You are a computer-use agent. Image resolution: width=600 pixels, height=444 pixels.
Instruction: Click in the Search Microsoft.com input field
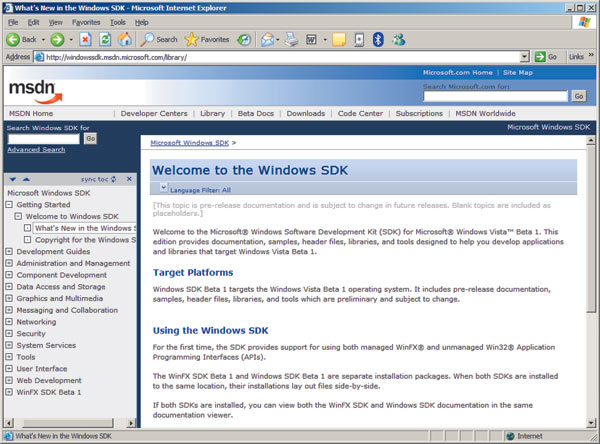(x=495, y=96)
